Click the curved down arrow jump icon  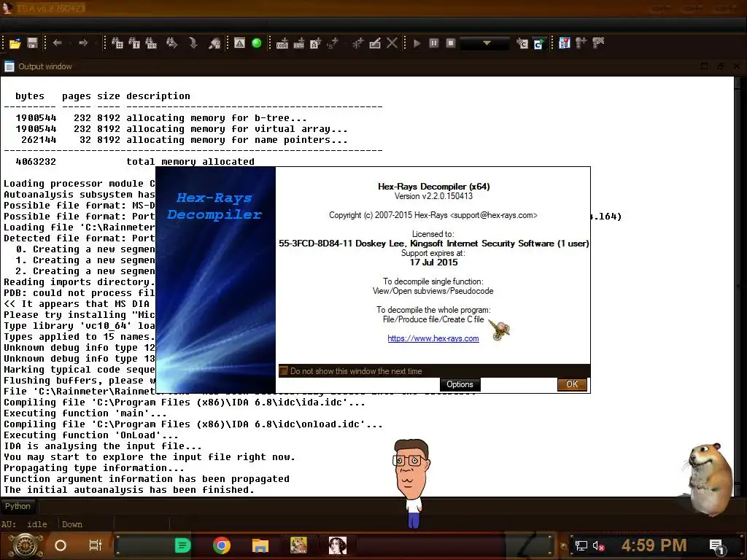[193, 43]
